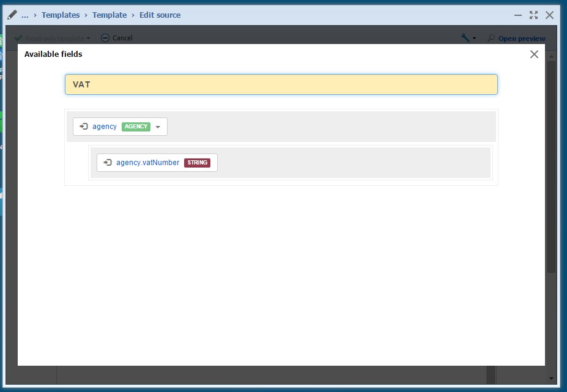The width and height of the screenshot is (567, 392).
Task: Insert the agency field
Action: coord(104,127)
